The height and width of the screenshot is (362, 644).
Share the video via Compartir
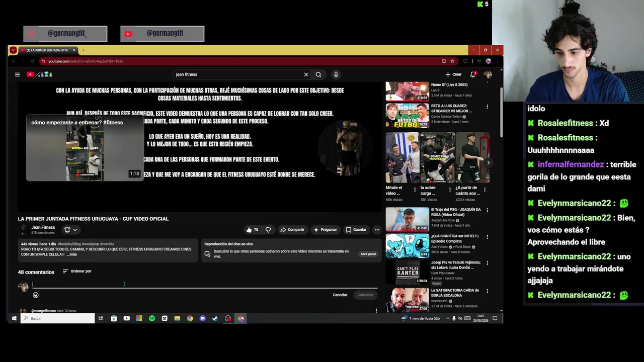[x=292, y=230]
